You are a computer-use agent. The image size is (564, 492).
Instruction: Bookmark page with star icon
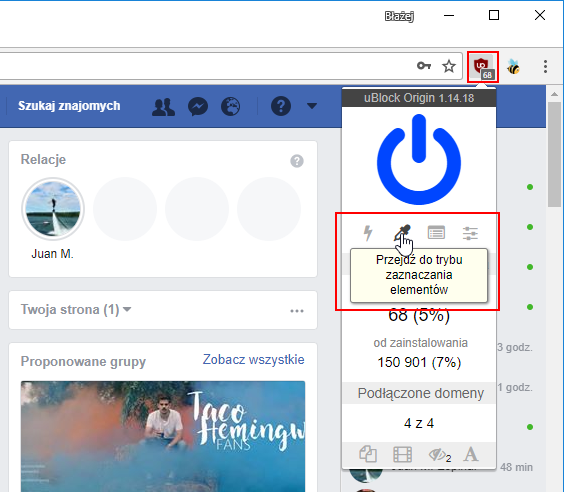click(449, 66)
